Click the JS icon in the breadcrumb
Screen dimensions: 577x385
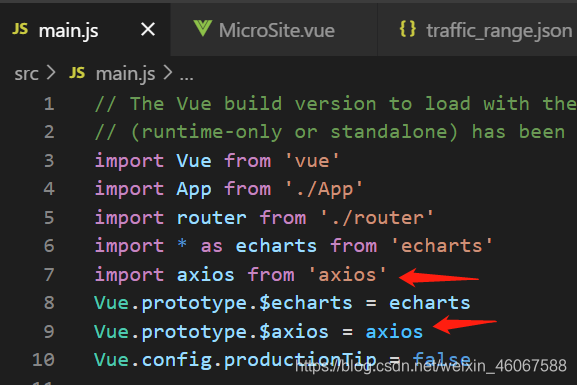(x=77, y=73)
